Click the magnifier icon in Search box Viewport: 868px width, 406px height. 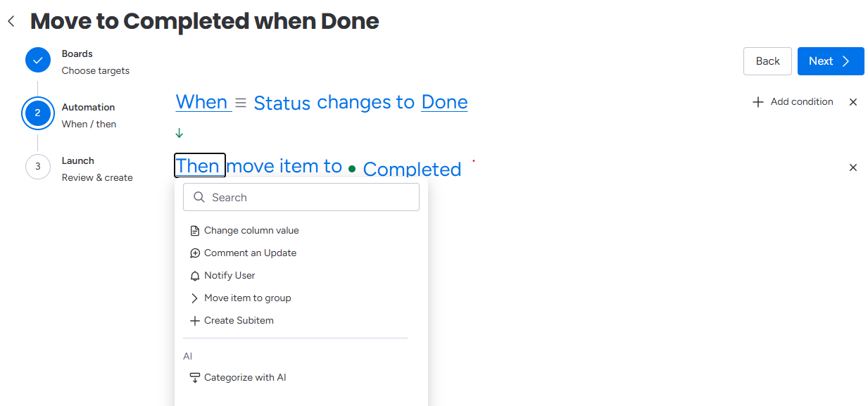[x=199, y=198]
